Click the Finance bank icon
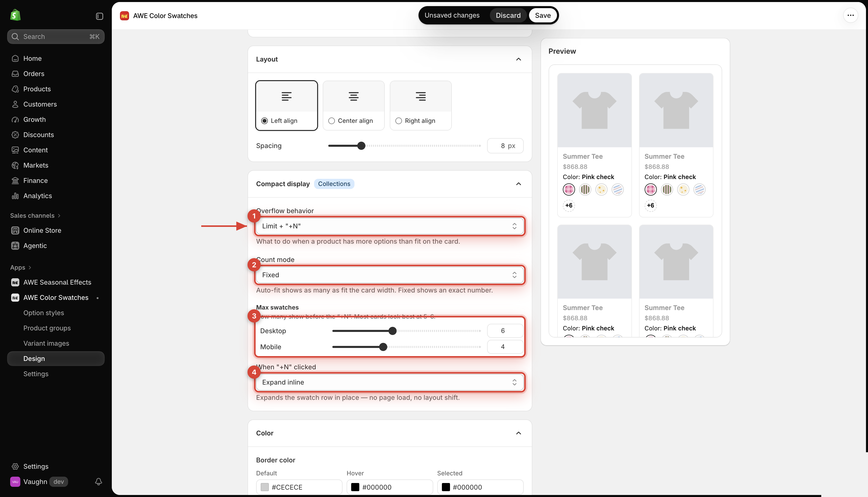This screenshot has width=868, height=497. pyautogui.click(x=15, y=181)
